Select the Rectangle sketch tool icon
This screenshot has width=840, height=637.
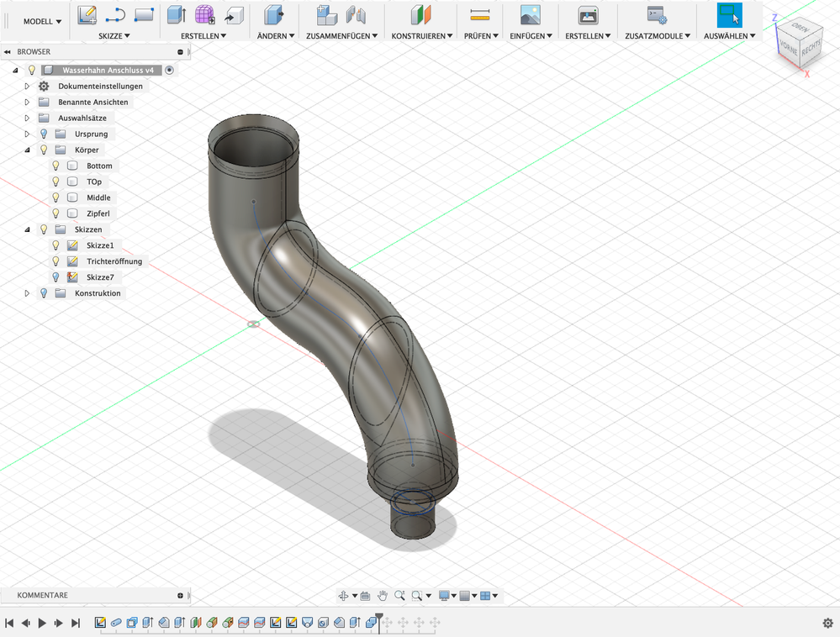coord(144,15)
